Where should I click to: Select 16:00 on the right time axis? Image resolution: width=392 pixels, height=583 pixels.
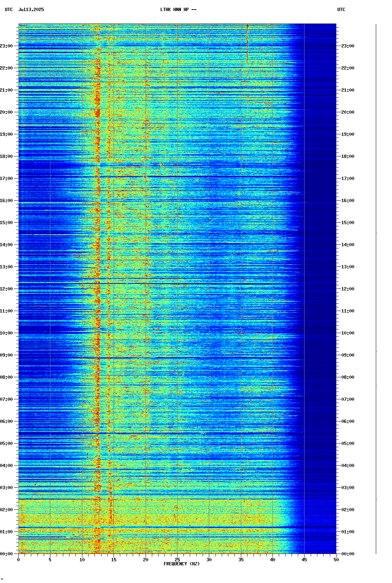click(348, 201)
